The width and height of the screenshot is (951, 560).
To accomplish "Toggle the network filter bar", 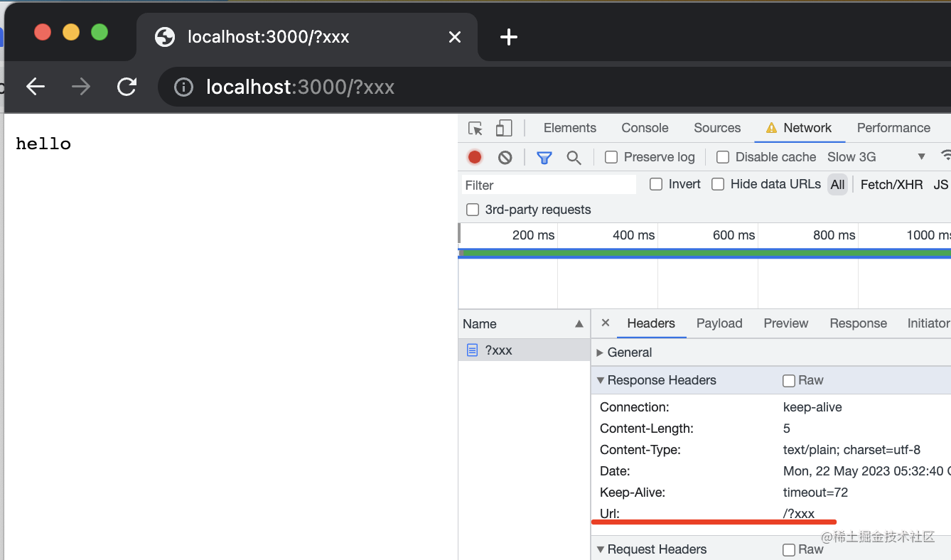I will click(544, 158).
